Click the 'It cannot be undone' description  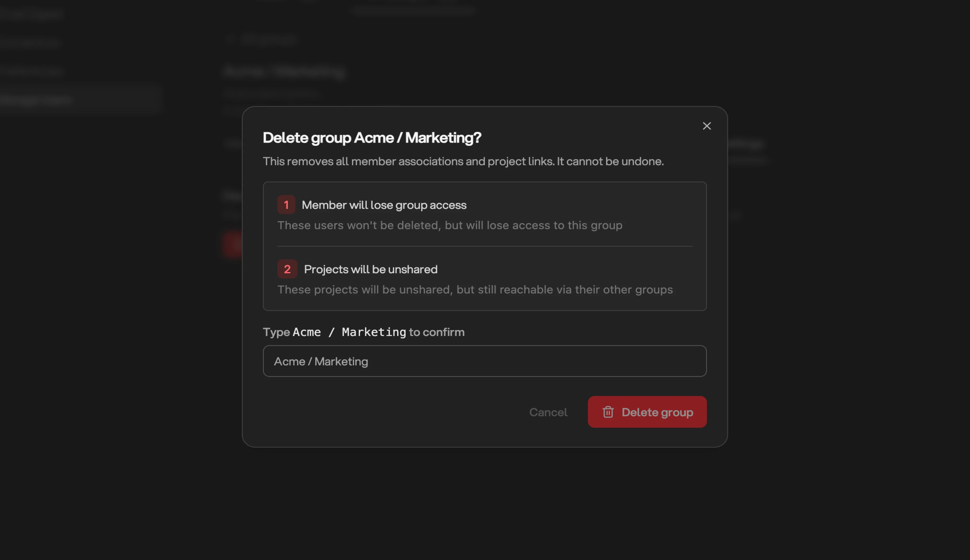(x=463, y=161)
